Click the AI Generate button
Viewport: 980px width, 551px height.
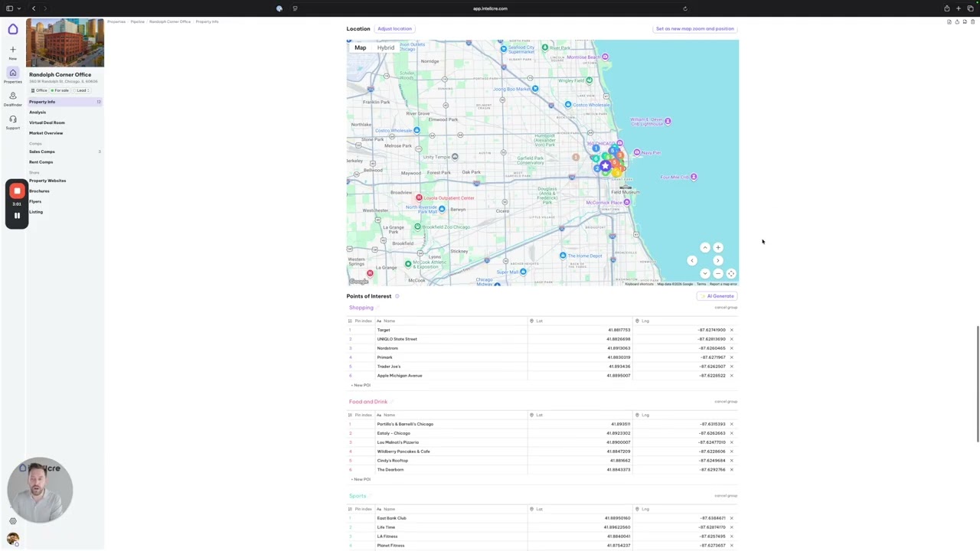(717, 296)
